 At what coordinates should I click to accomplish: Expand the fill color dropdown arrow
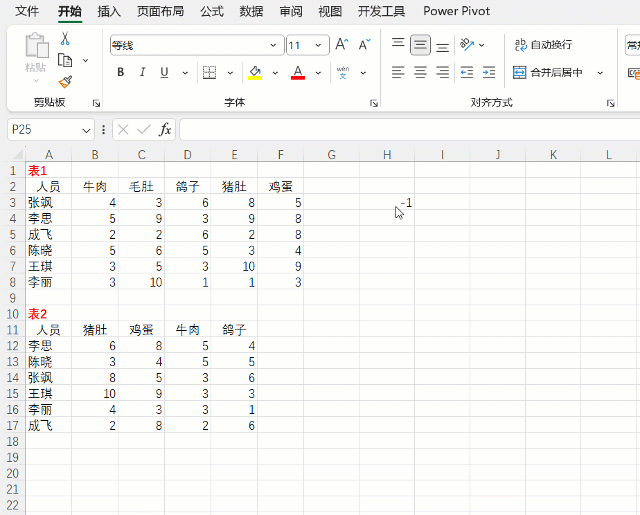pos(275,73)
